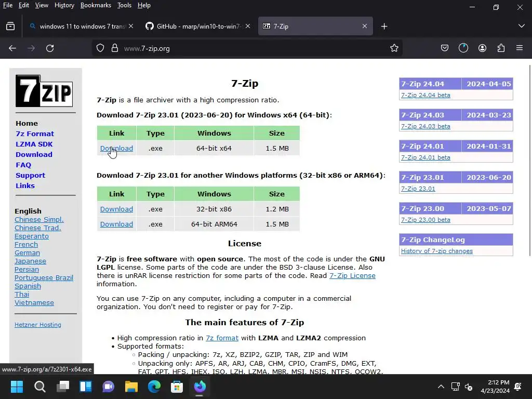Viewport: 532px width, 399px height.
Task: Download the 64-bit ARM64 .exe installer
Action: point(116,224)
